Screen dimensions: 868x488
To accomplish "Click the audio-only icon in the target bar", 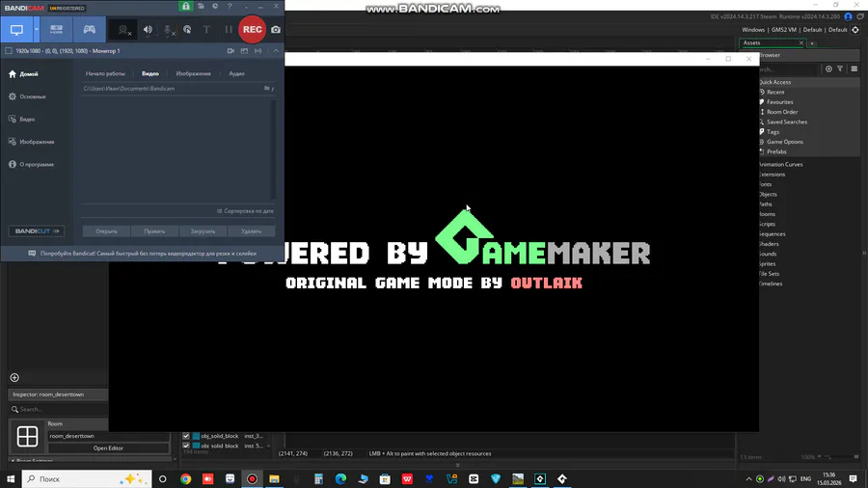I will click(x=258, y=51).
